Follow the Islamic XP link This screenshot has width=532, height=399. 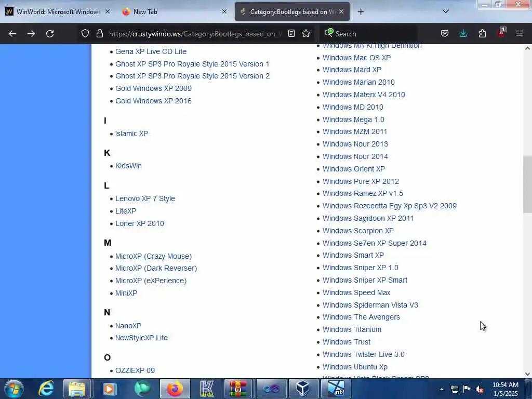[x=131, y=134]
